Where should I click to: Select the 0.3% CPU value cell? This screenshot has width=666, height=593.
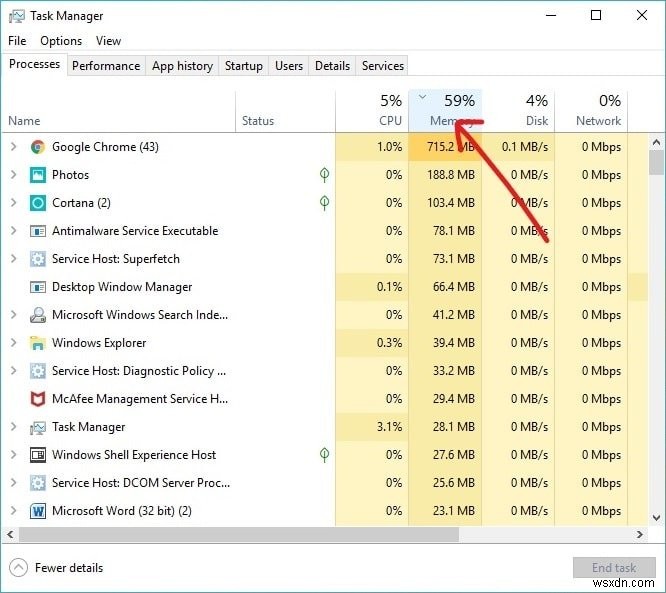[372, 343]
